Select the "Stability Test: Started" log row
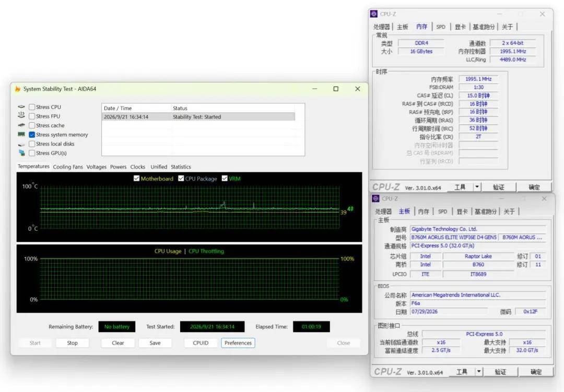This screenshot has height=392, width=564. (x=198, y=117)
